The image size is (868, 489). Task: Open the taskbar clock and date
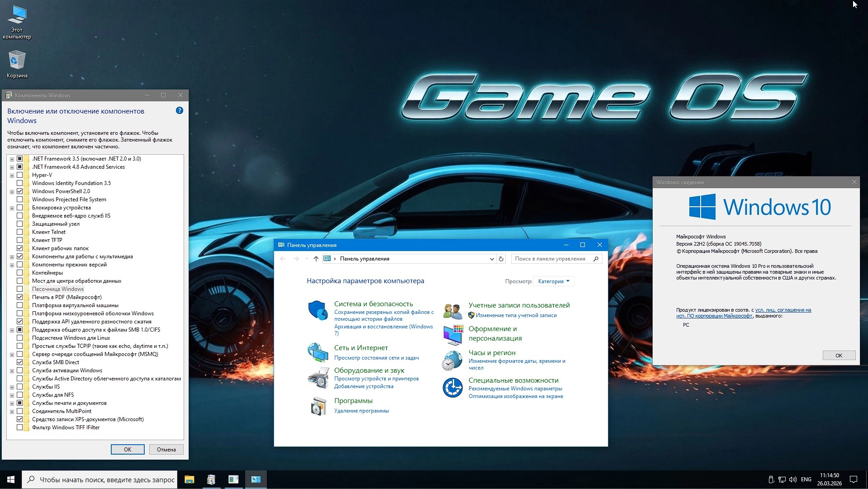click(830, 480)
